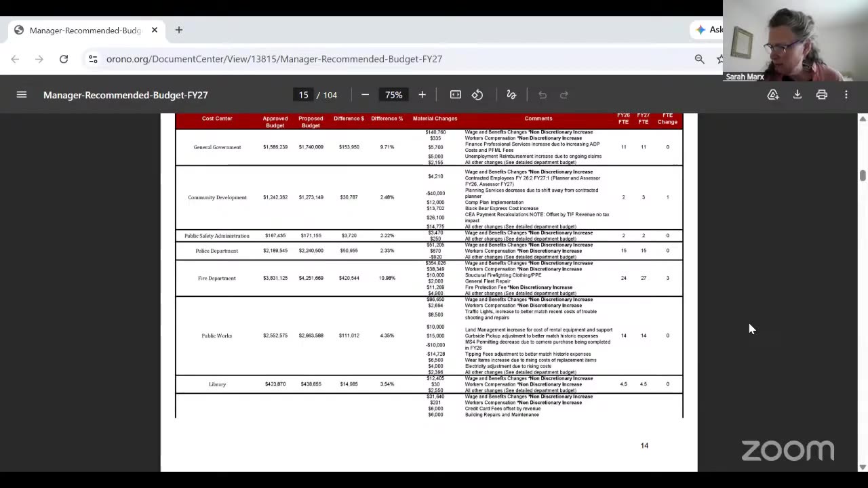View site information icon in address bar
Image resolution: width=868 pixels, height=488 pixels.
click(93, 59)
